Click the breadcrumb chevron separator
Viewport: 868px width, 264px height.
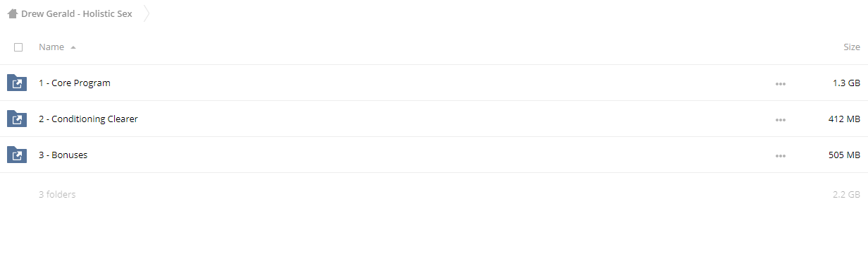(x=147, y=13)
